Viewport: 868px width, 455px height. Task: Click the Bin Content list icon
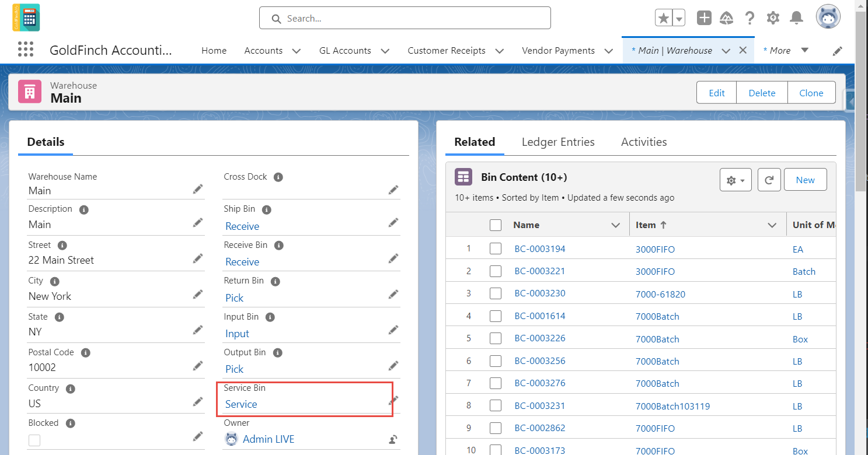coord(463,177)
